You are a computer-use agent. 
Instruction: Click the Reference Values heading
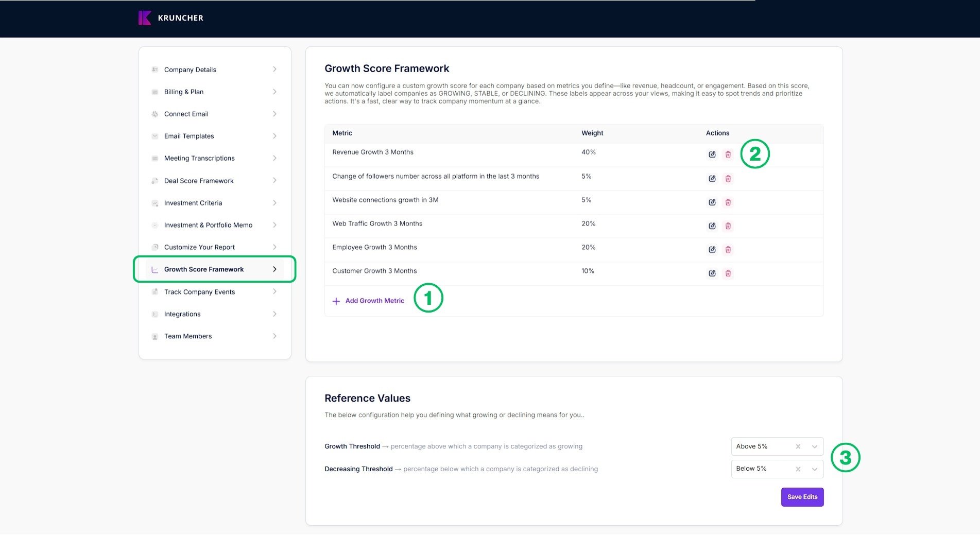367,398
